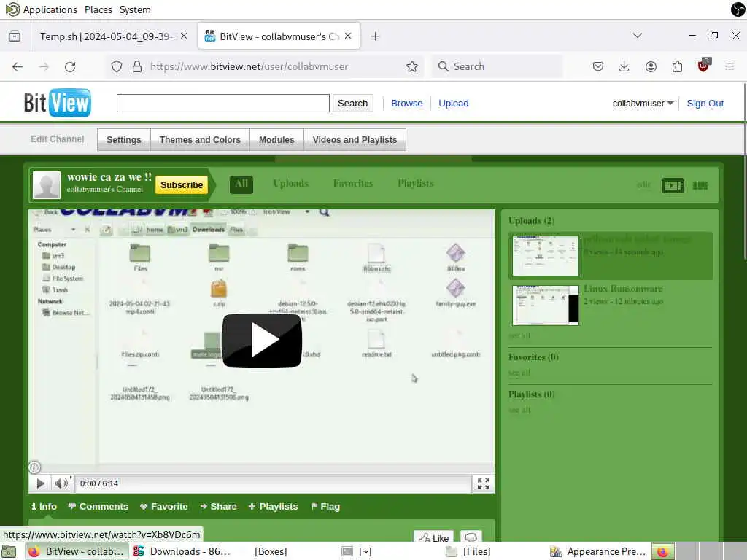
Task: Switch to Downloads taskbar window
Action: pyautogui.click(x=182, y=551)
